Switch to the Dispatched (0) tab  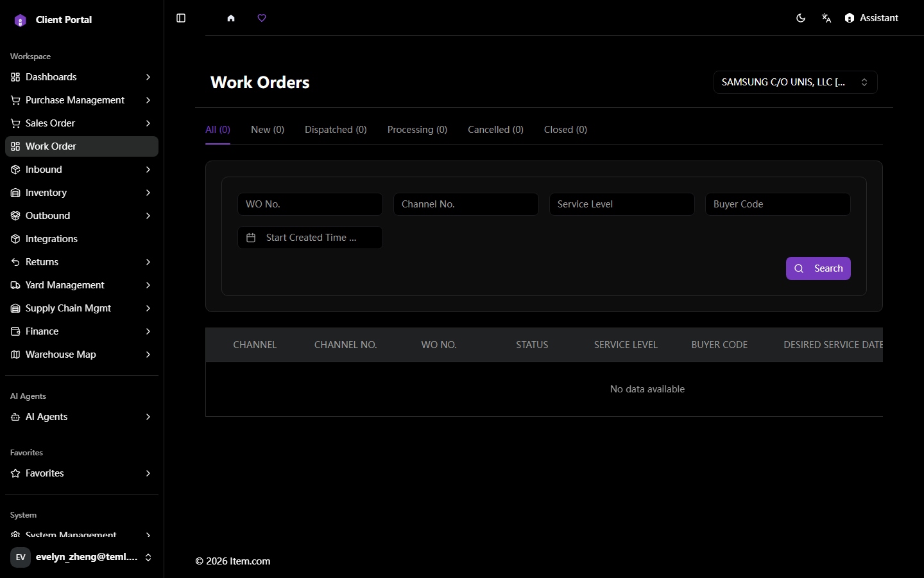click(x=336, y=130)
